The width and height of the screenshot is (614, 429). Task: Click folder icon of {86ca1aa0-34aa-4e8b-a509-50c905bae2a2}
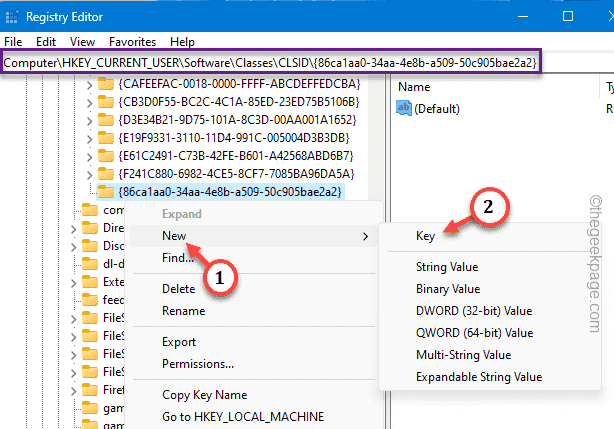pos(106,192)
